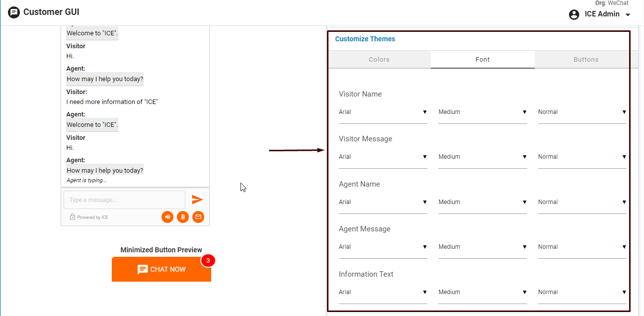
Task: Open the Visitor Message font size dropdown
Action: [482, 157]
